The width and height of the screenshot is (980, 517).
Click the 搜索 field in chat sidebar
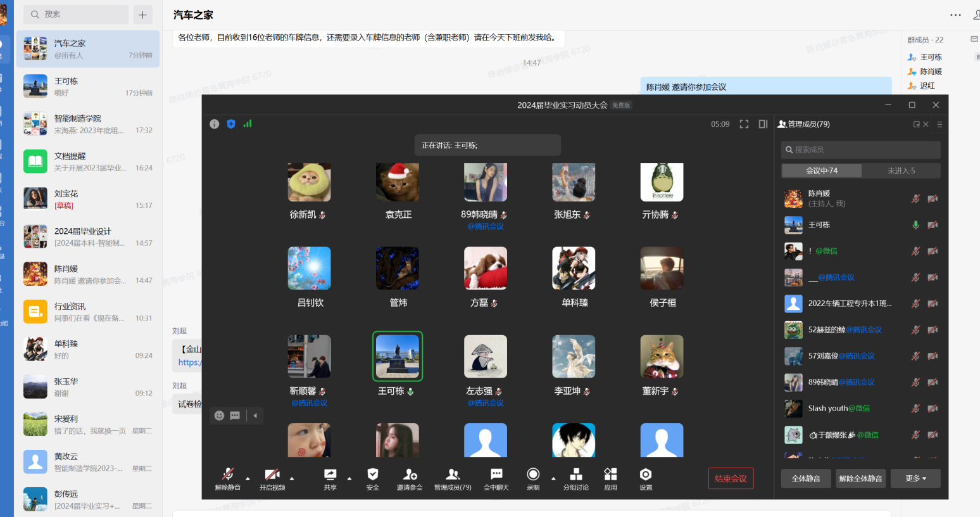(76, 15)
